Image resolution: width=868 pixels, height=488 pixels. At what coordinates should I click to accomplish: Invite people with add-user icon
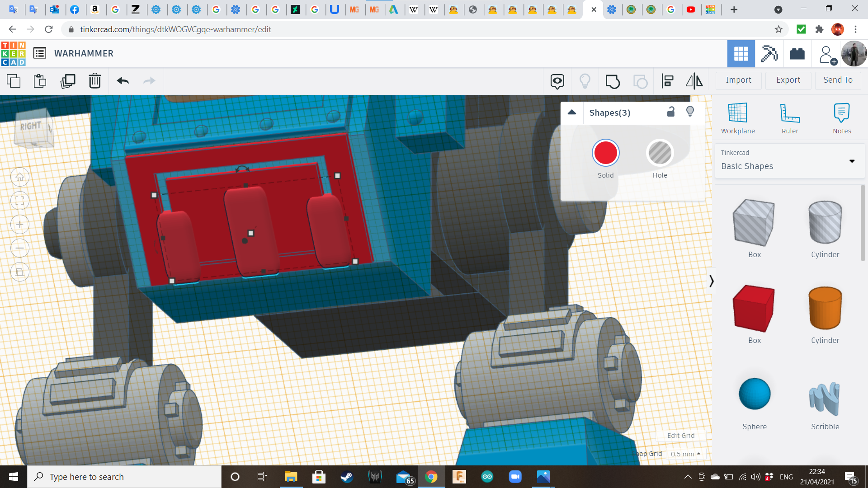point(827,55)
